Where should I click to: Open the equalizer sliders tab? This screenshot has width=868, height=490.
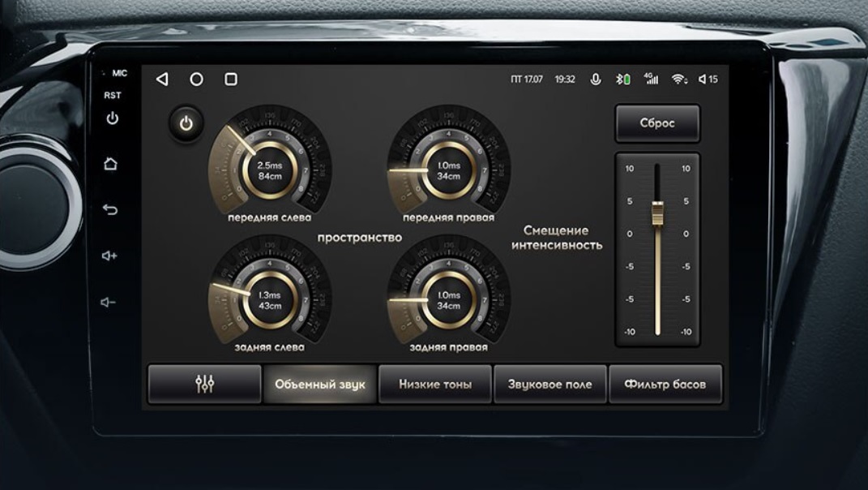point(204,384)
